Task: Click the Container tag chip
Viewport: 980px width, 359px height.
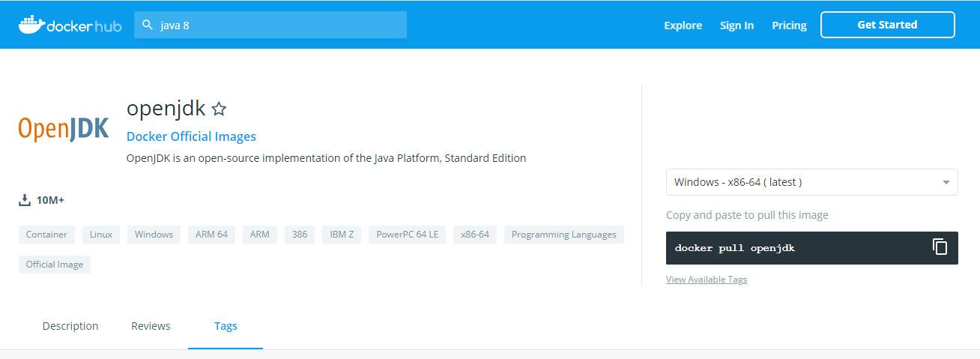Action: (46, 235)
